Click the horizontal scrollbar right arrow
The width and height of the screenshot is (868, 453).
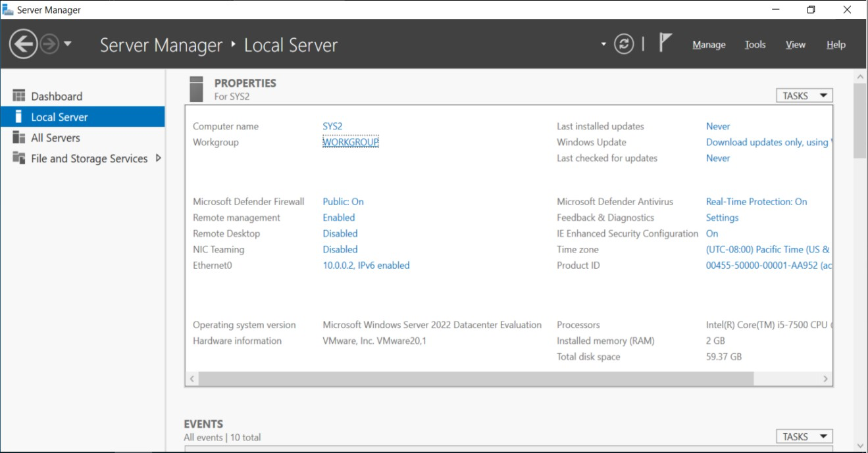click(826, 379)
